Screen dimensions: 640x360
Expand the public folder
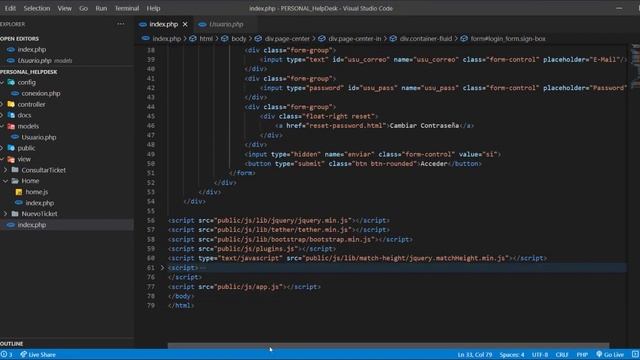click(x=26, y=148)
